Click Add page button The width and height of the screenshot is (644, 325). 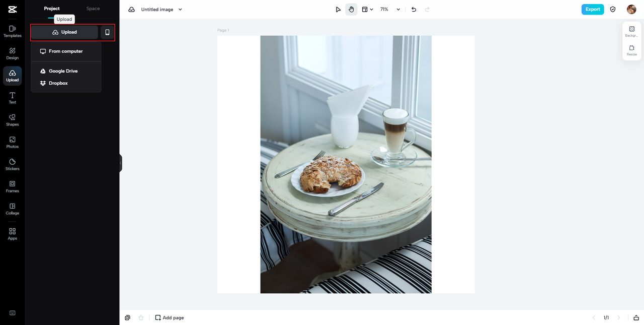[x=170, y=318]
